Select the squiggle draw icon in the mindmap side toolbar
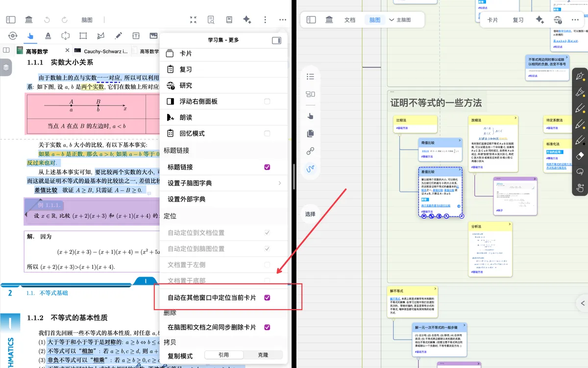588x368 pixels. click(310, 168)
